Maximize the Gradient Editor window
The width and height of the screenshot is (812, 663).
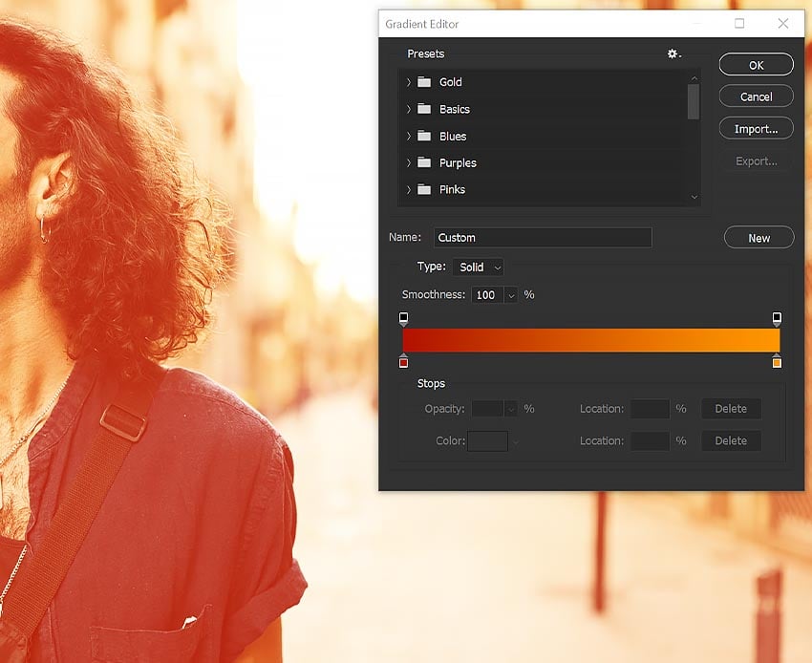click(x=739, y=23)
